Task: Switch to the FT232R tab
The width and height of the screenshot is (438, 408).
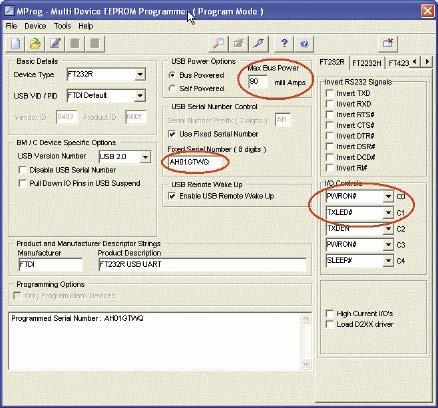Action: click(x=332, y=62)
